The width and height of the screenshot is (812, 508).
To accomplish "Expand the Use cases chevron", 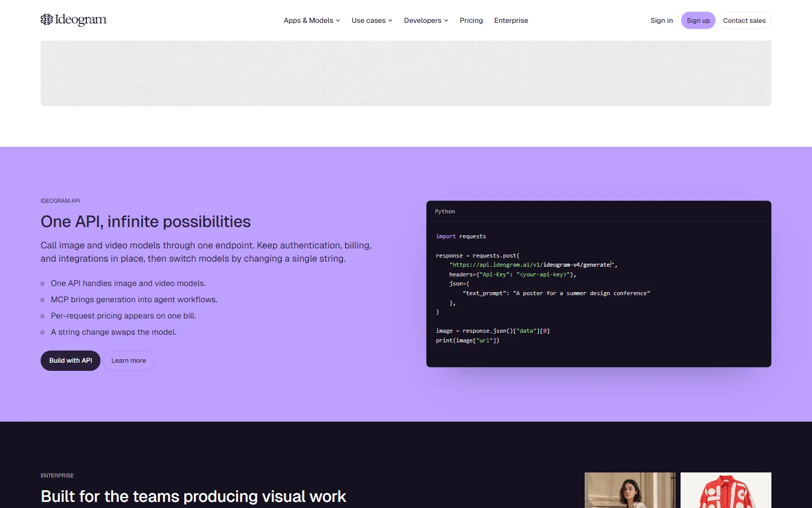I will [390, 21].
